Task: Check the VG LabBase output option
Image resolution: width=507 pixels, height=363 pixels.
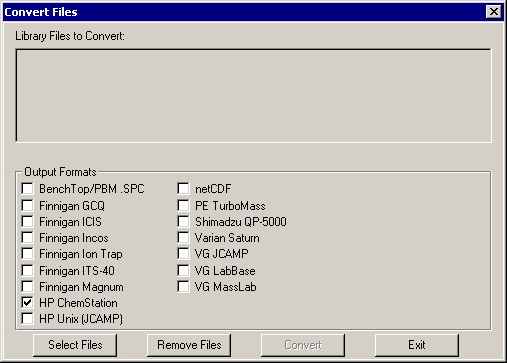Action: tap(183, 270)
